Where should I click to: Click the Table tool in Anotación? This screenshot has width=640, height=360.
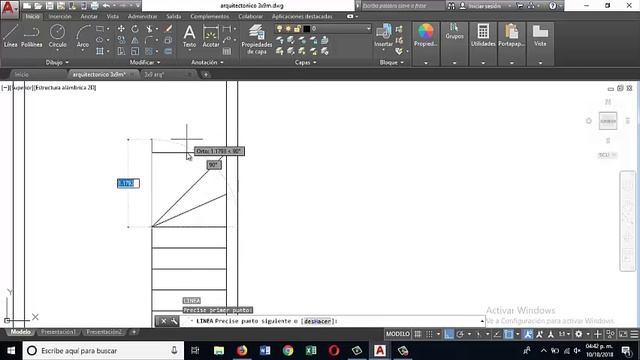click(x=227, y=51)
